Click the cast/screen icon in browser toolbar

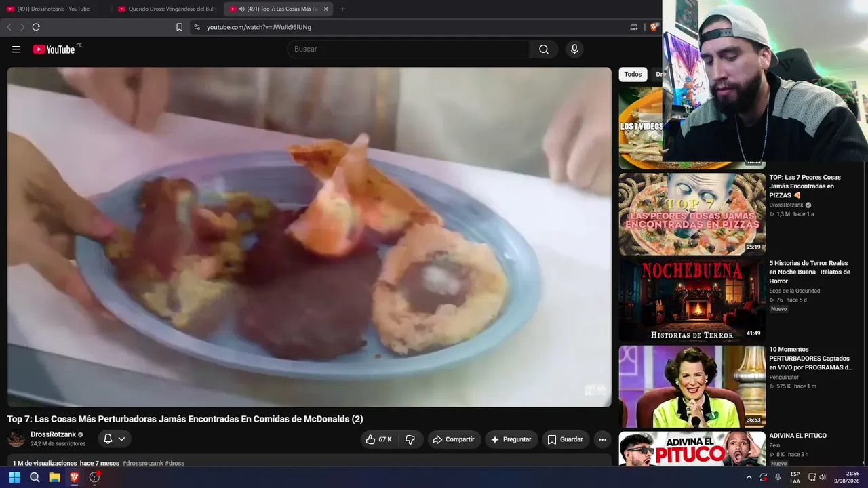[634, 27]
